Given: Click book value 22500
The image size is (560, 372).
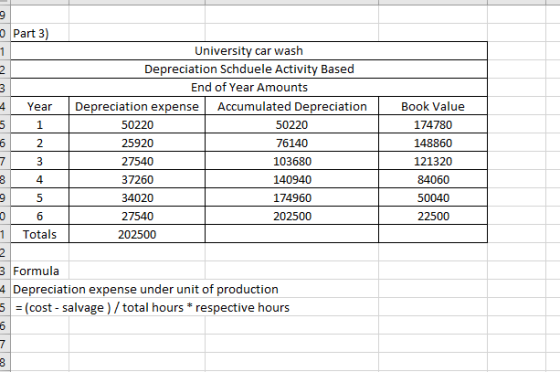Looking at the screenshot, I should click(x=433, y=216).
